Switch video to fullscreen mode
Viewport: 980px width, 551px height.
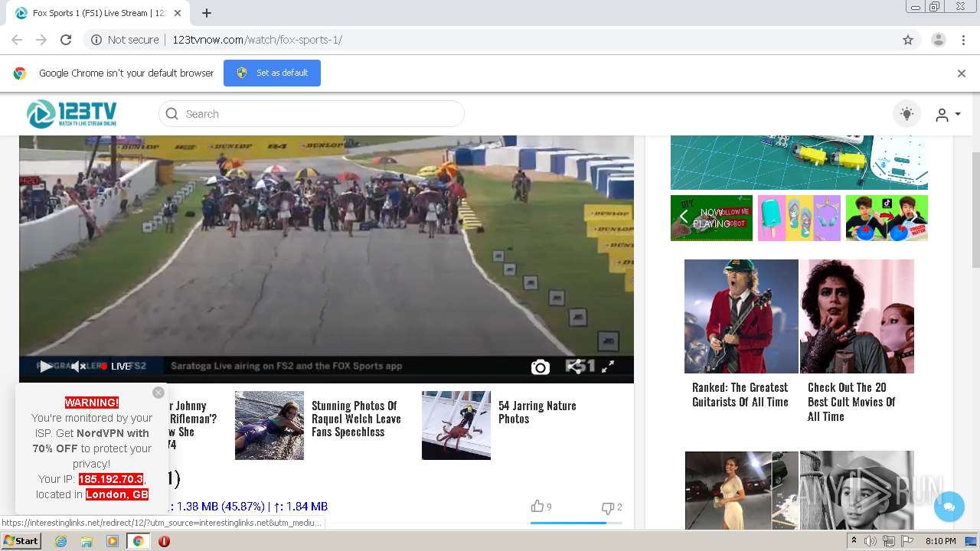(608, 367)
